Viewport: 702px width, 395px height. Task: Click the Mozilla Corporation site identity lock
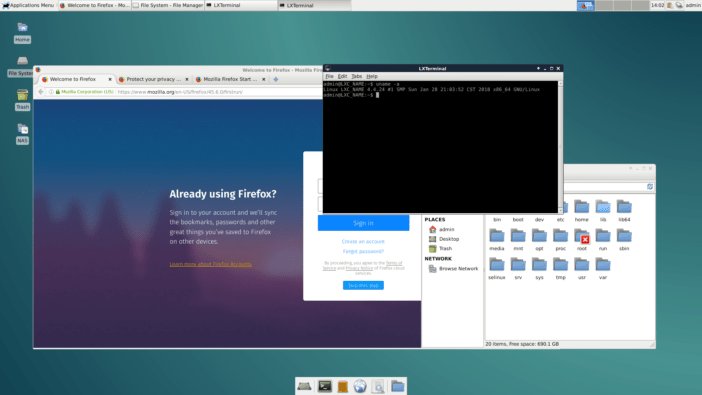[84, 92]
